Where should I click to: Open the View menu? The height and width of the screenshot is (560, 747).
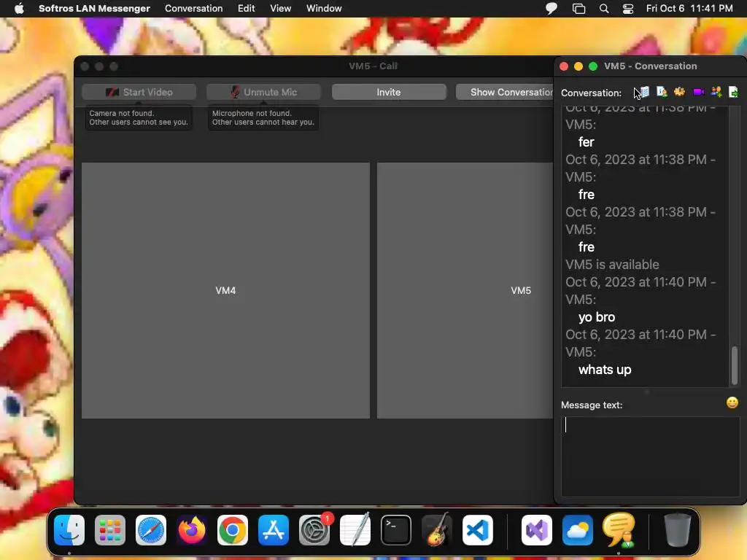click(281, 9)
